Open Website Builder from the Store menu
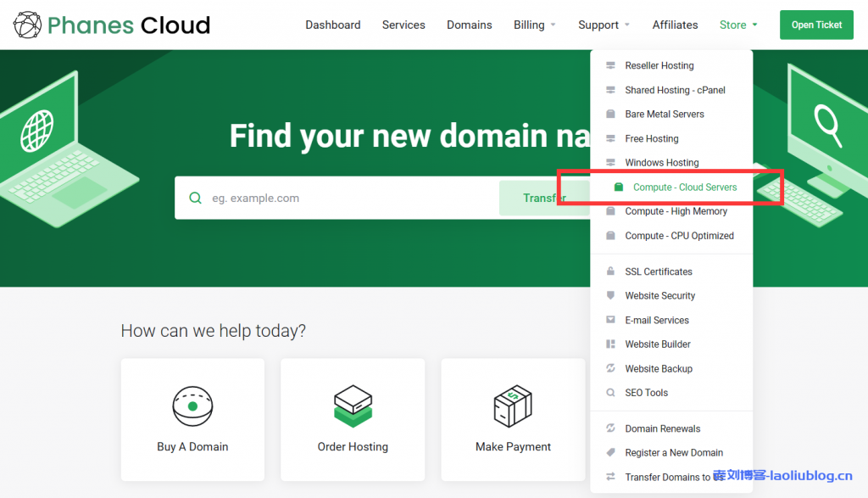 coord(657,344)
